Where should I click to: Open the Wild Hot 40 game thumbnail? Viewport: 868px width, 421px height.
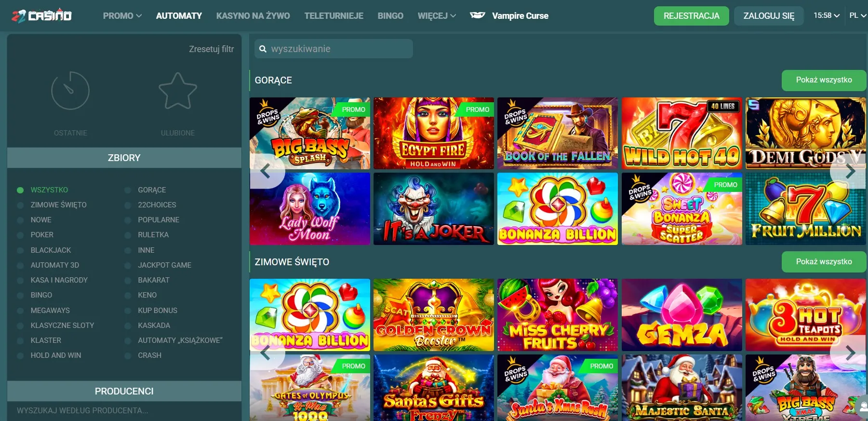point(681,134)
